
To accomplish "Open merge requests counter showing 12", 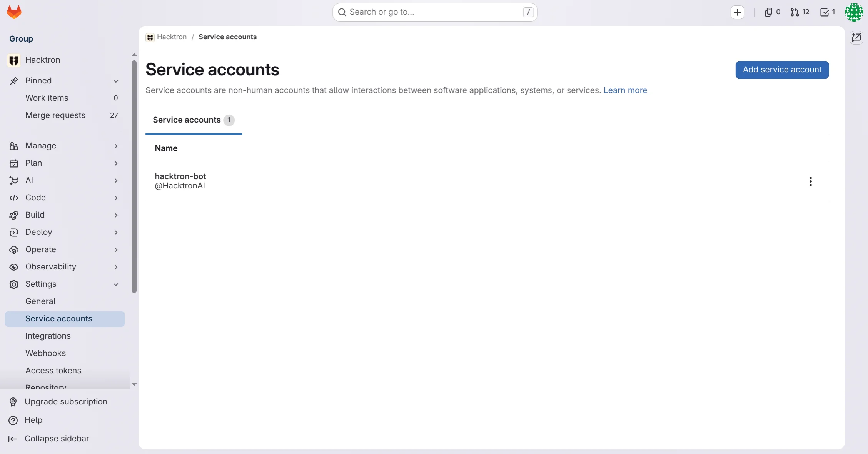I will [800, 12].
